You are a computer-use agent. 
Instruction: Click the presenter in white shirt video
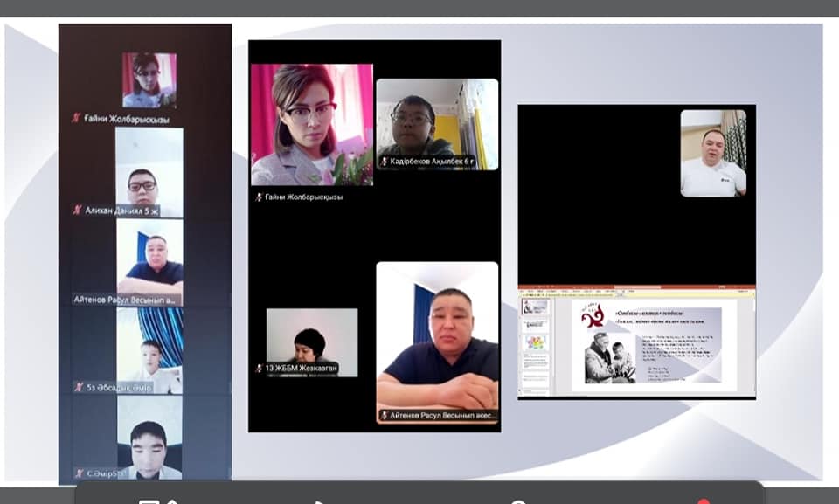(713, 153)
